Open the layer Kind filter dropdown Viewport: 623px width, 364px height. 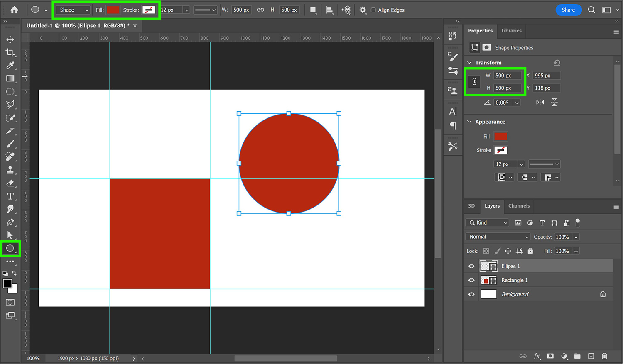[487, 223]
